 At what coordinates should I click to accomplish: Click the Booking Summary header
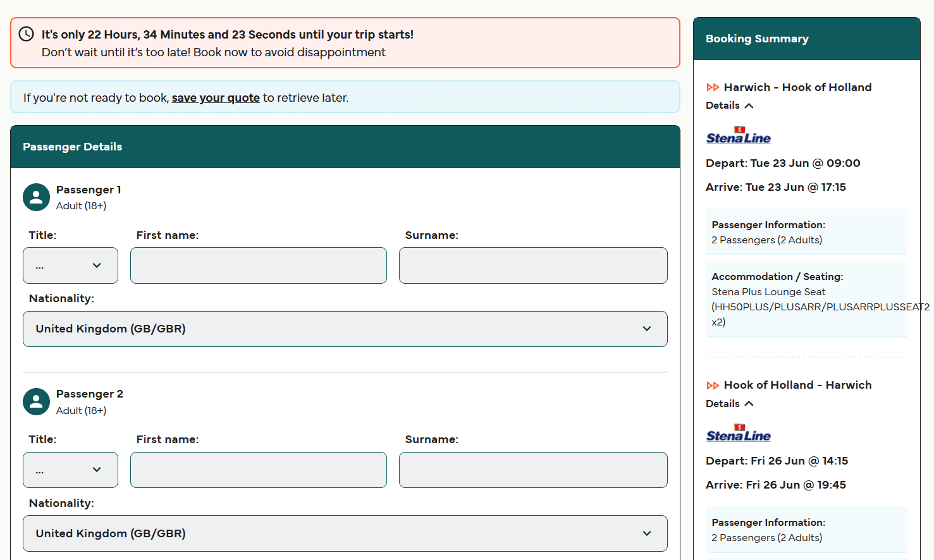[807, 39]
